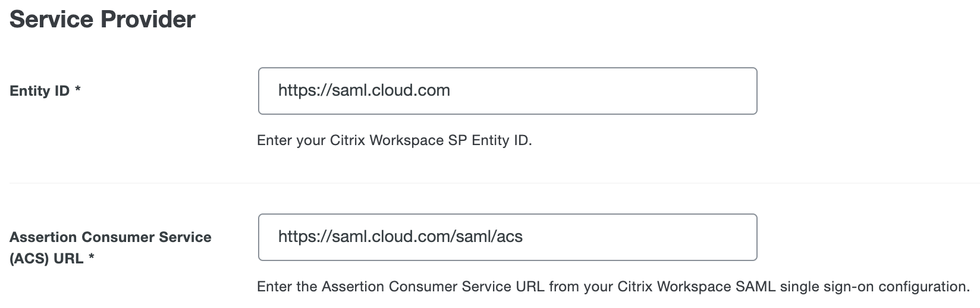
Task: Focus the Assertion Consumer Service URL field
Action: [507, 237]
